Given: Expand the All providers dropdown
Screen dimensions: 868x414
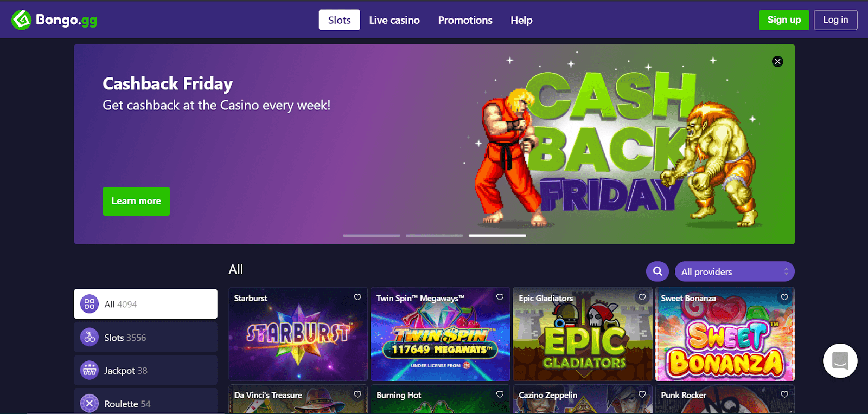Looking at the screenshot, I should click(735, 271).
